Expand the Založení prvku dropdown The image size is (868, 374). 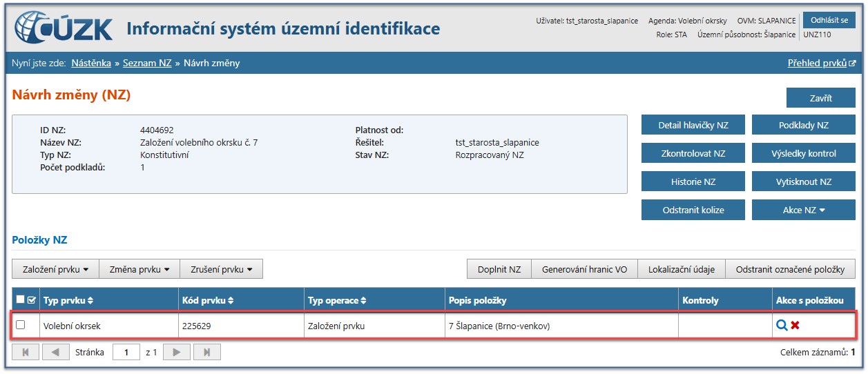55,269
